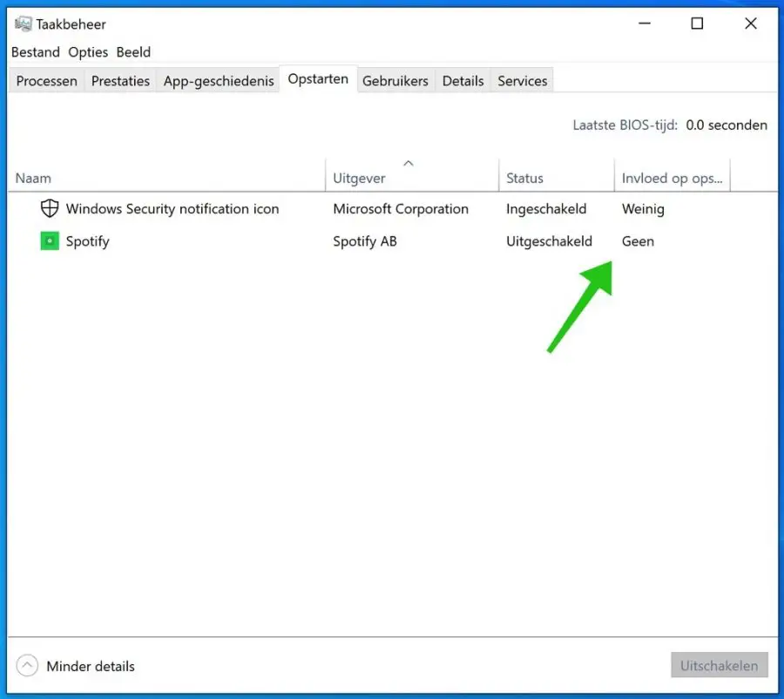Collapse view with Minder details chevron icon
This screenshot has height=699, width=784.
coord(27,666)
